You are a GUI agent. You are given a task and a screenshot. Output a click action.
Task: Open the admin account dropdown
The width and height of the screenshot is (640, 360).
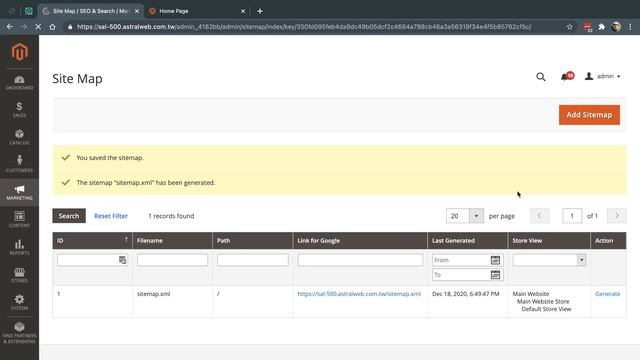coord(602,76)
